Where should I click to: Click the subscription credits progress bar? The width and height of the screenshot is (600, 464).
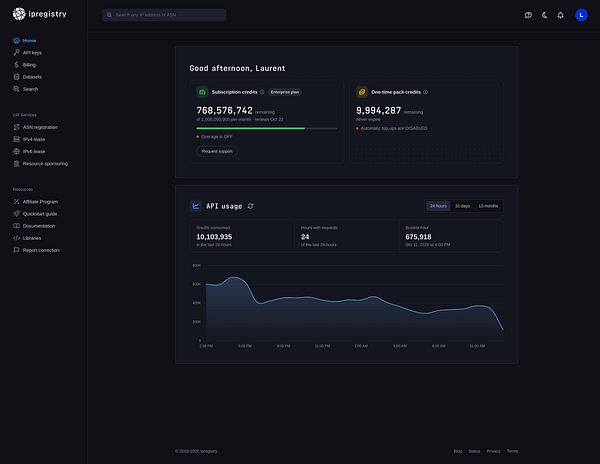(267, 129)
